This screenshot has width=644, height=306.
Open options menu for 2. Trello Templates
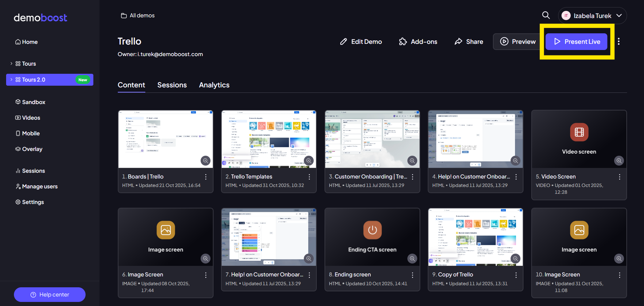[x=309, y=177]
